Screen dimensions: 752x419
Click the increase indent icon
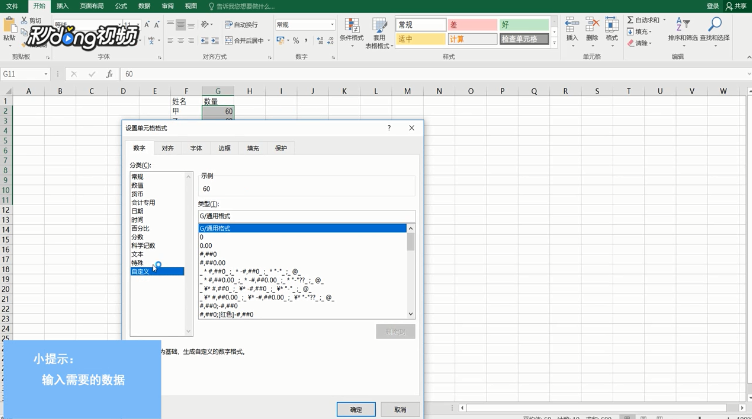[x=215, y=41]
